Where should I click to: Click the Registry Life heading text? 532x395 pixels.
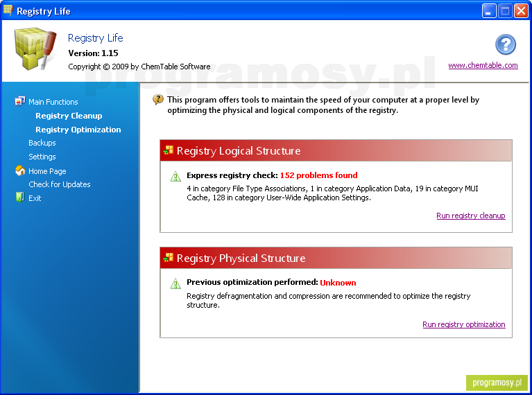95,38
